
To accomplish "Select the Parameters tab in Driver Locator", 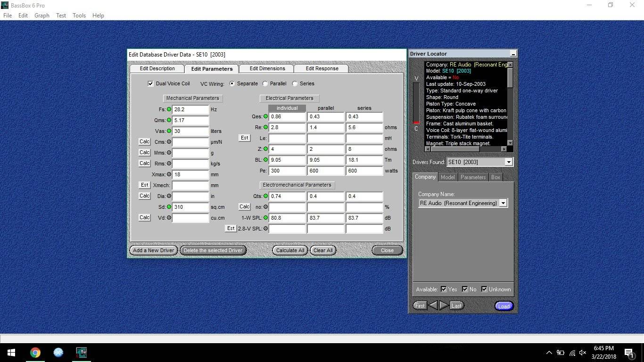I will [x=473, y=177].
